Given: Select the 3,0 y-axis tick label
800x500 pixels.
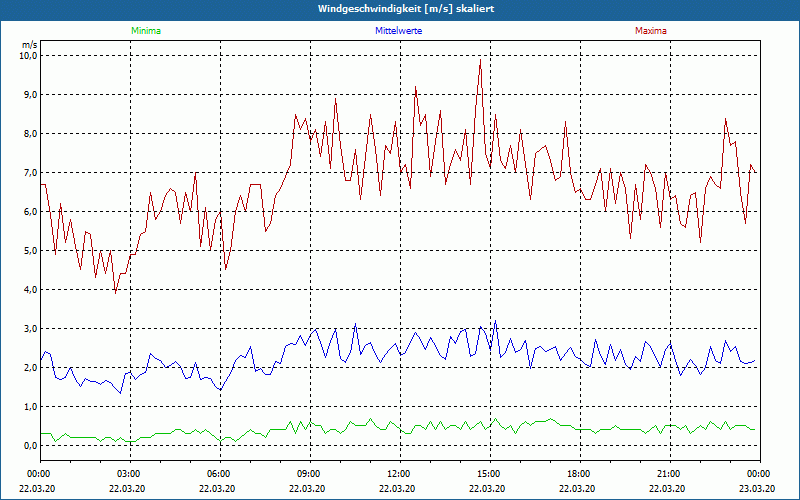Looking at the screenshot, I should (29, 329).
